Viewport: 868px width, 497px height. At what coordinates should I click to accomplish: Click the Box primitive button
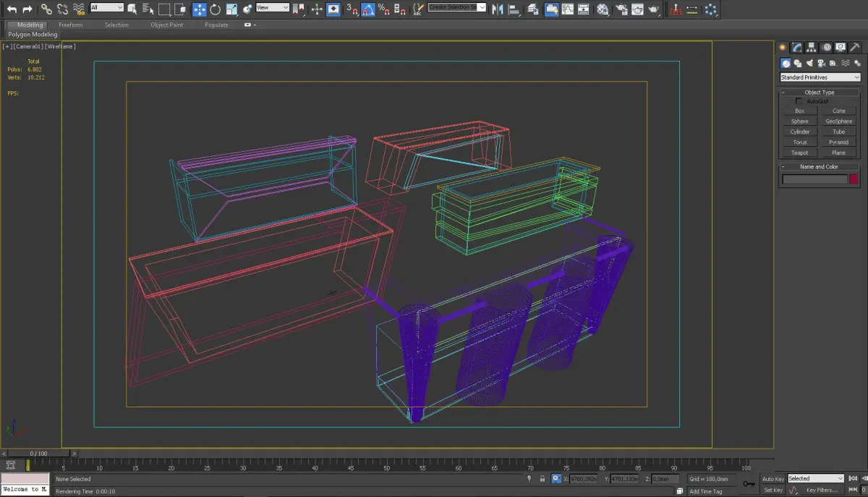[799, 111]
